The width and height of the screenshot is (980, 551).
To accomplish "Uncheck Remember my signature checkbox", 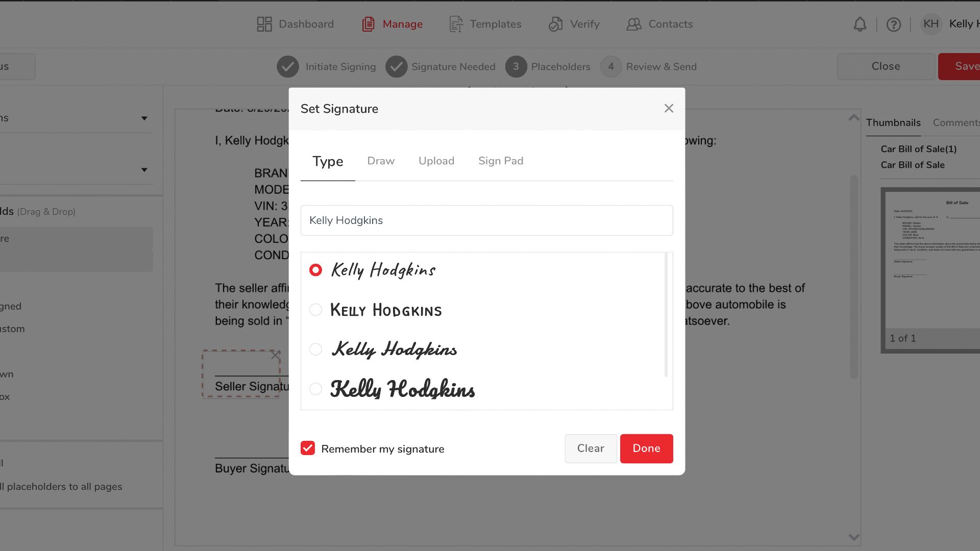I will (x=308, y=448).
